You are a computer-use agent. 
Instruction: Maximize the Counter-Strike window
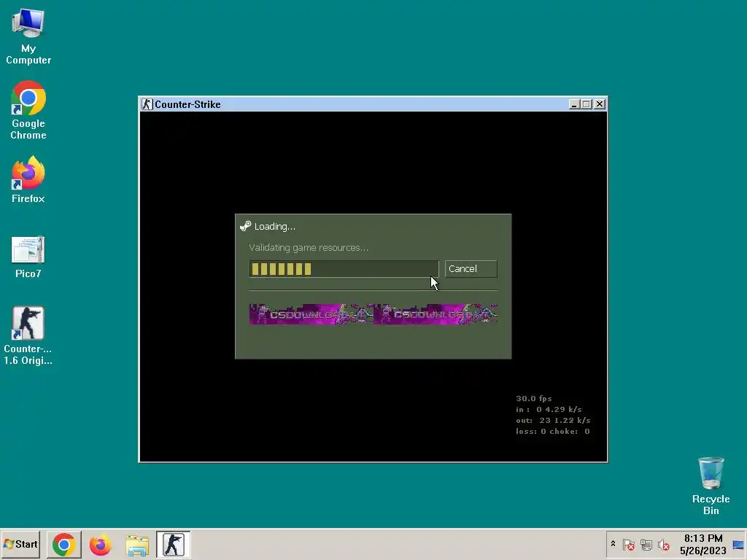[x=587, y=104]
